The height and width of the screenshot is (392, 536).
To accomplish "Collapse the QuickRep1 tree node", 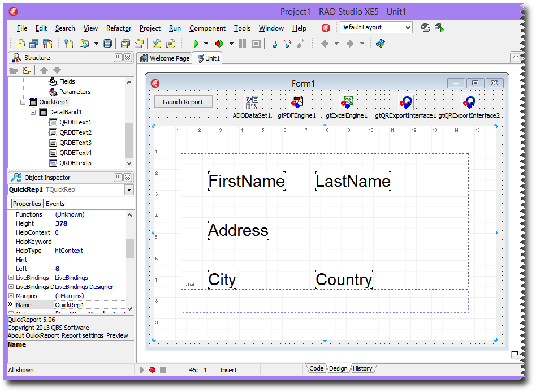I will coord(23,102).
